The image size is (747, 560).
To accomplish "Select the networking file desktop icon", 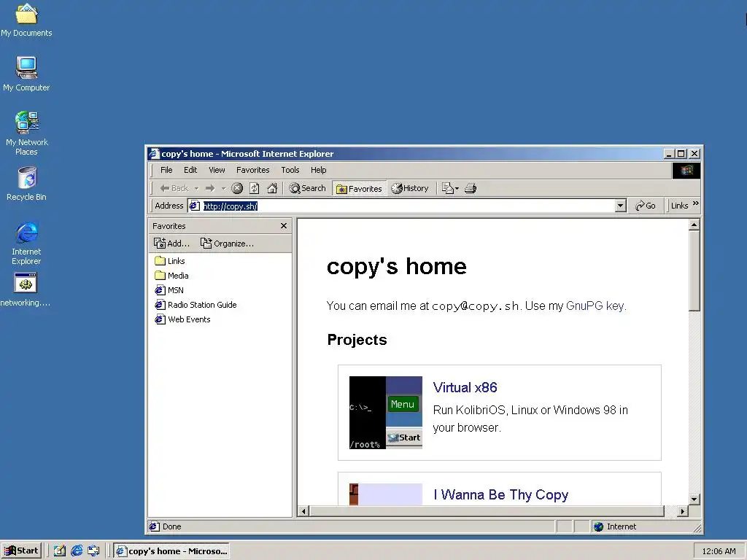I will 26,289.
